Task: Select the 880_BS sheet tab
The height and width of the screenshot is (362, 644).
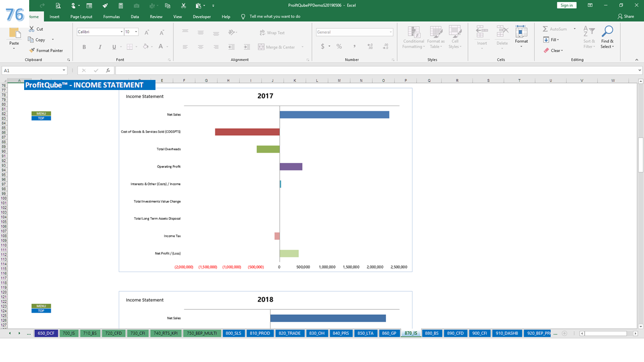Action: (x=432, y=333)
